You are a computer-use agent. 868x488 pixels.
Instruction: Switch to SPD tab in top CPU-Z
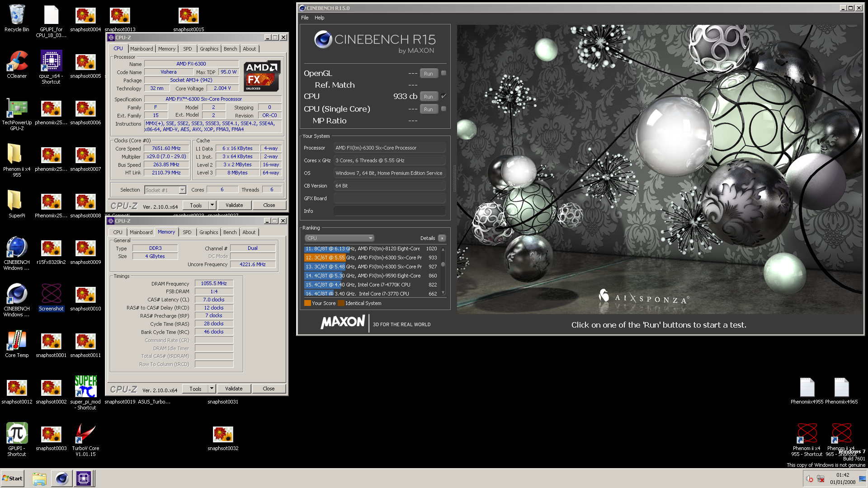188,49
